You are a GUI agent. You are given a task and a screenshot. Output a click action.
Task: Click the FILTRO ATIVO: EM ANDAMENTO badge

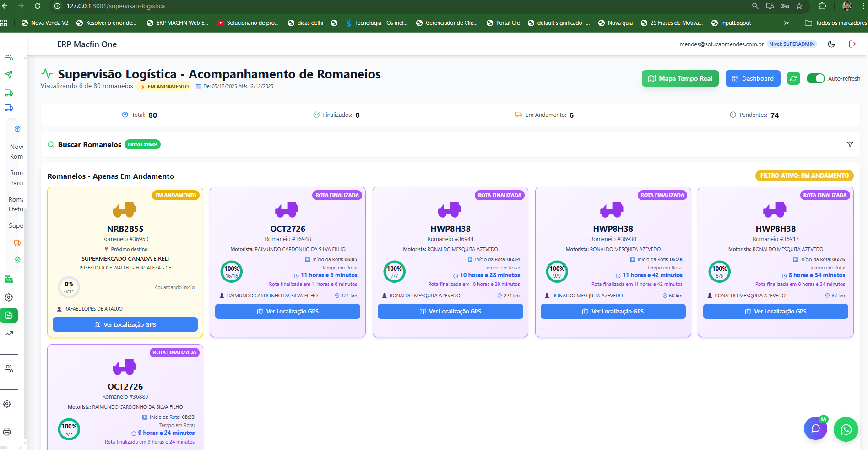click(804, 176)
